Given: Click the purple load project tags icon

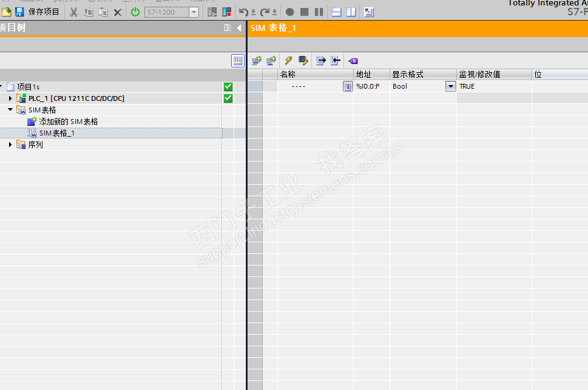Looking at the screenshot, I should coord(353,61).
